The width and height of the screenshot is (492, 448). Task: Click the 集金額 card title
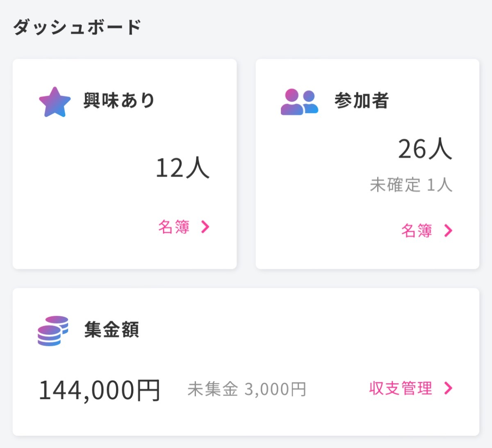click(x=112, y=330)
